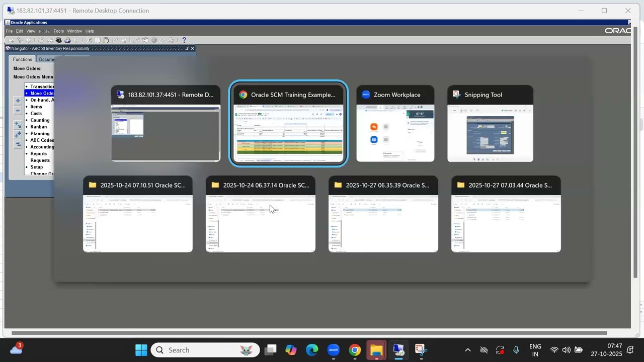Image resolution: width=644 pixels, height=362 pixels.
Task: Click the Switch Responsibilities hat icon
Action: [x=58, y=40]
